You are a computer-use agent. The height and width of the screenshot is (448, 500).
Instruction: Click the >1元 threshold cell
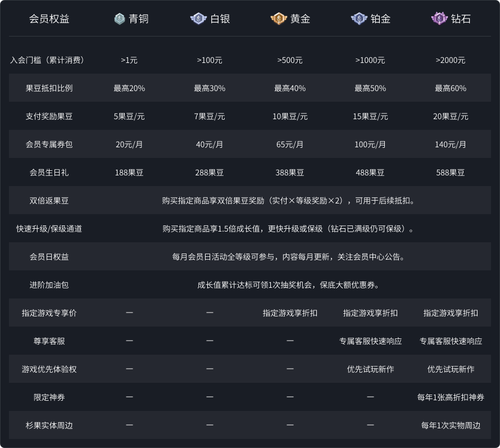[129, 60]
